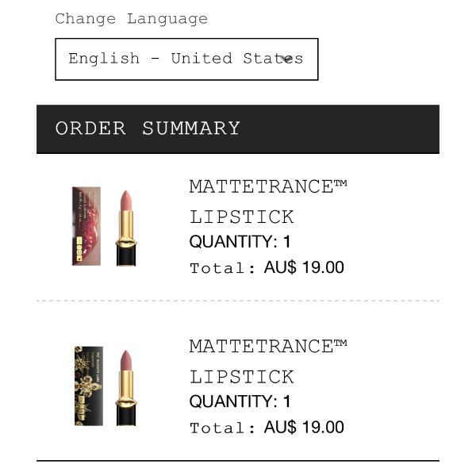The image size is (476, 476).
Task: Click the solid line below the second lipstick
Action: point(237,460)
